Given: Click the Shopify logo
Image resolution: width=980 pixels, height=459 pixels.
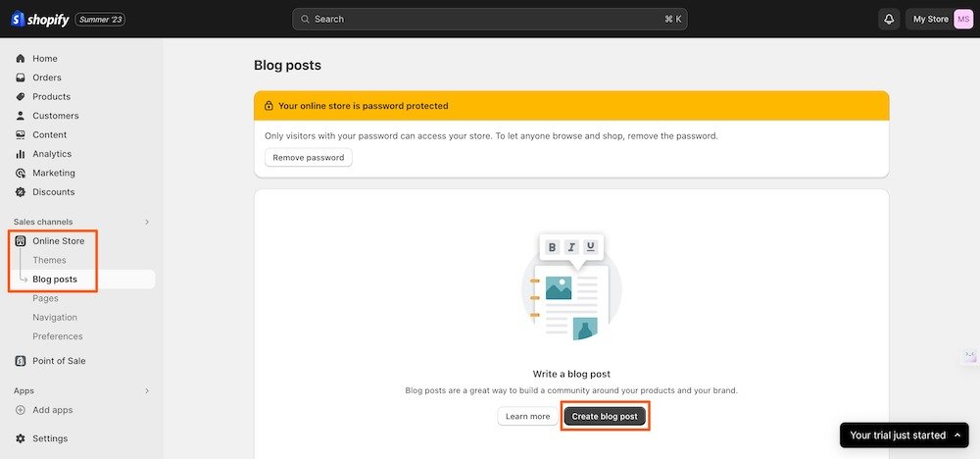Looking at the screenshot, I should click(x=40, y=20).
